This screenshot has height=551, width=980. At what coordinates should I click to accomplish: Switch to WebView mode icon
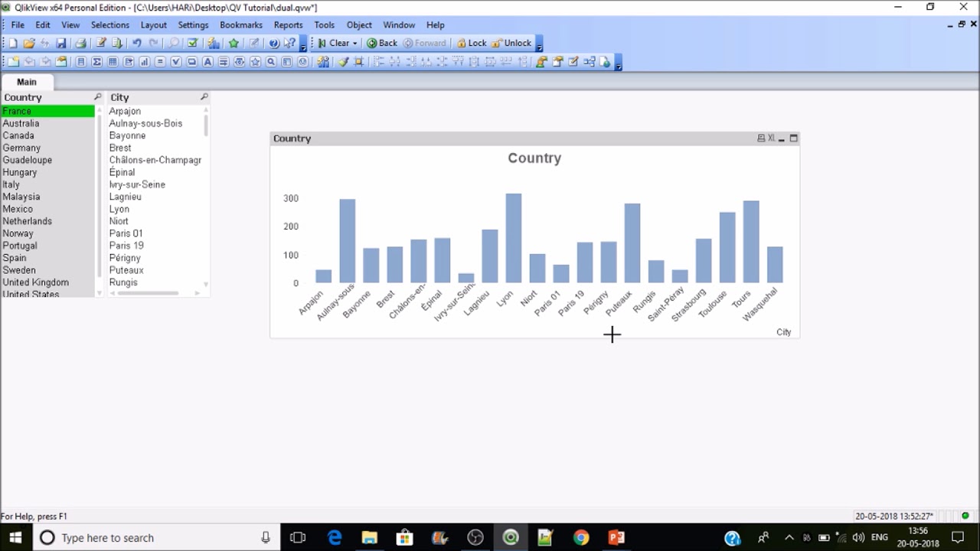point(606,62)
